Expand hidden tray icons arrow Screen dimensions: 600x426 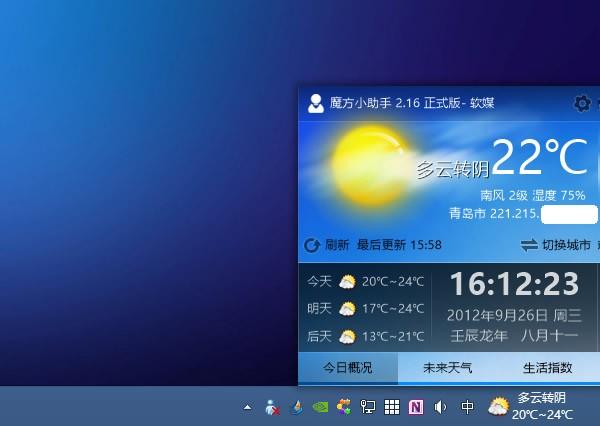247,407
